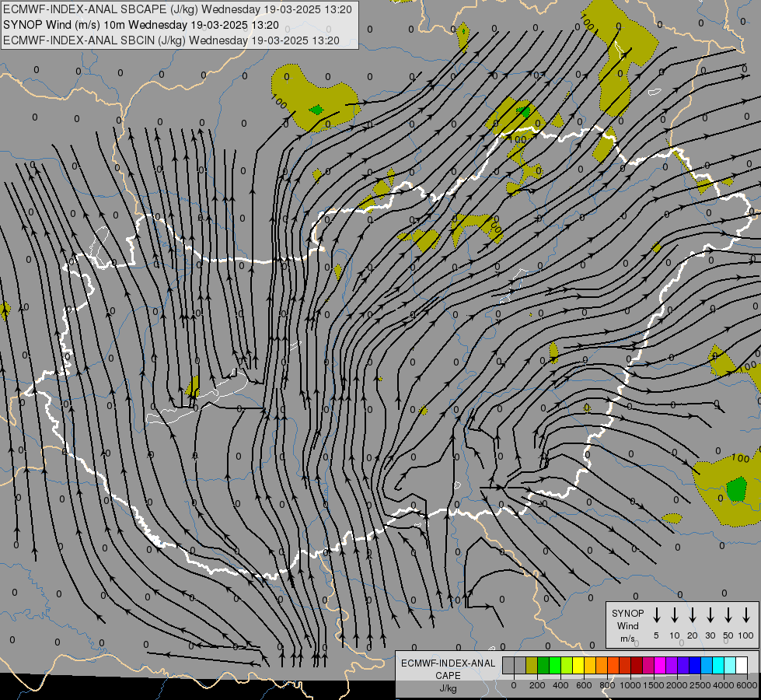Click the J/kg unit label

pyautogui.click(x=448, y=688)
